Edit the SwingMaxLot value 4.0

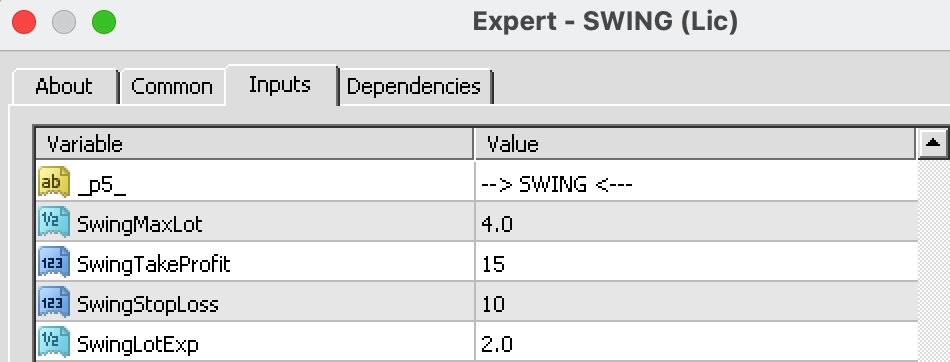696,223
